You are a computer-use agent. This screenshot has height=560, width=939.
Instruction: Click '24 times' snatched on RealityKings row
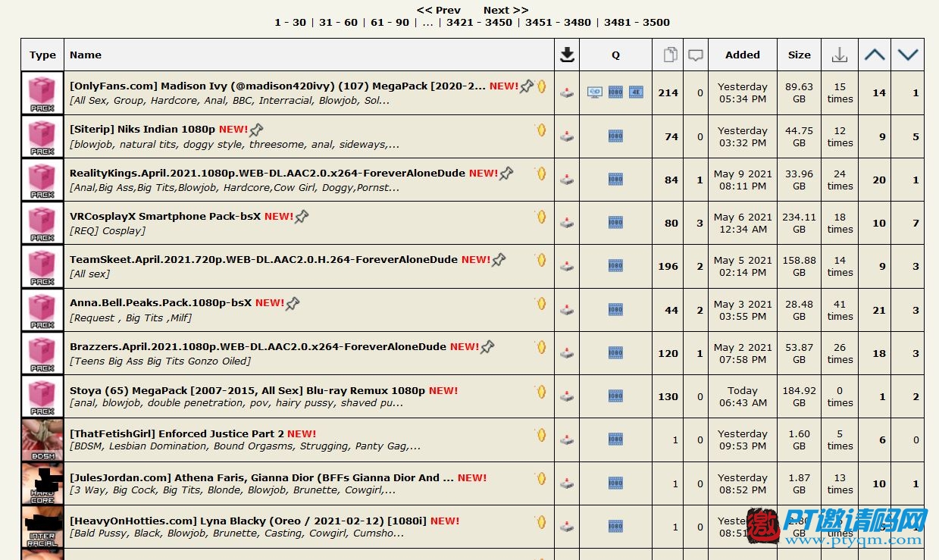point(840,180)
